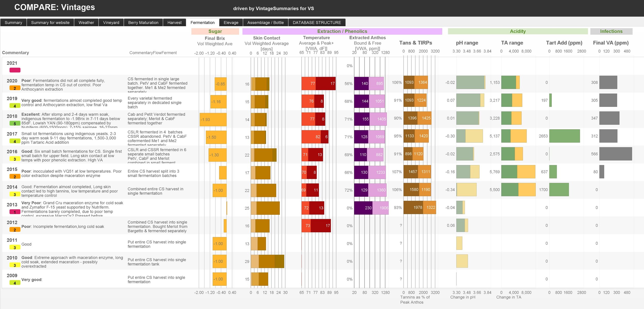
Task: Click the Acidity section header
Action: (x=518, y=31)
